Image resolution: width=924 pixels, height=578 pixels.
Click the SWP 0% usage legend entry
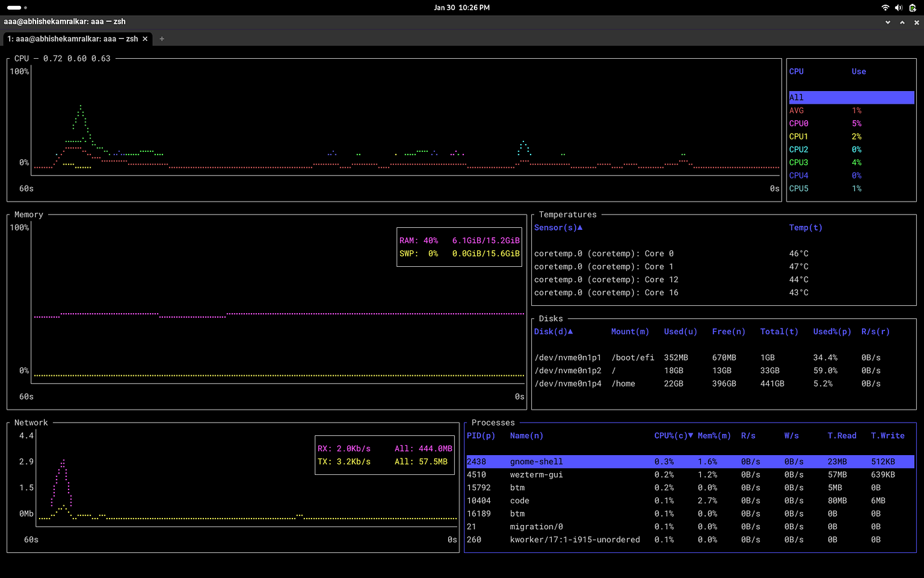459,254
